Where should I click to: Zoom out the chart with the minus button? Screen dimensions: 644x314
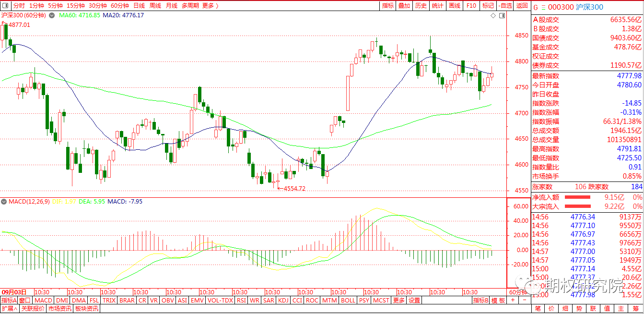tap(524, 300)
